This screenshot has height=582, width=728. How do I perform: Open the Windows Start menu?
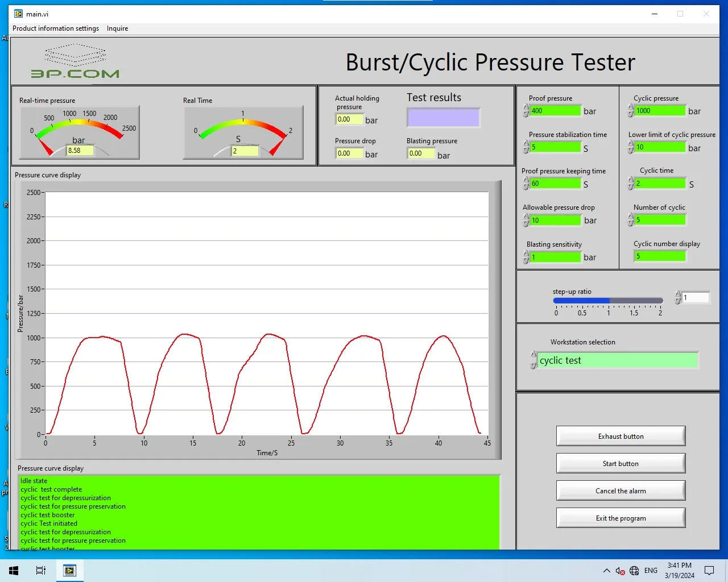[13, 570]
